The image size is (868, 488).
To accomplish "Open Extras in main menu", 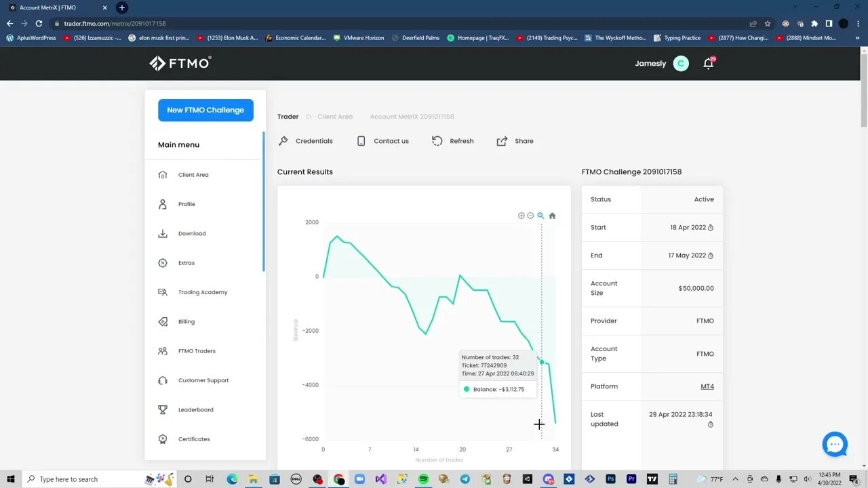I will [x=186, y=263].
